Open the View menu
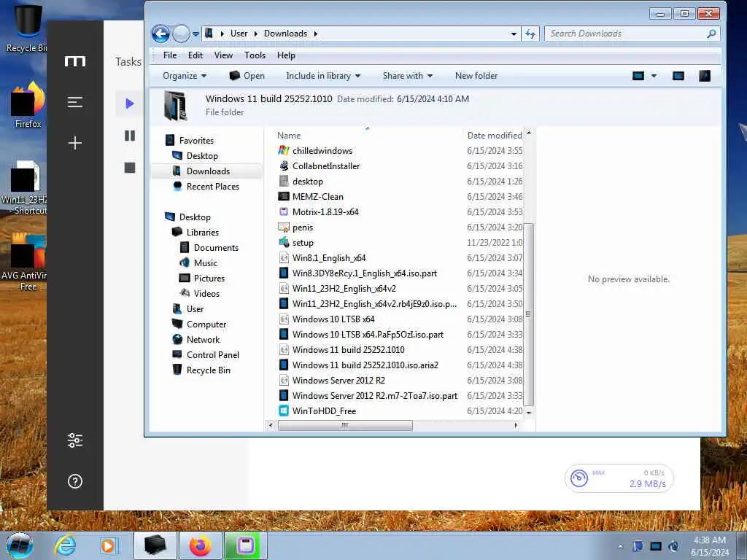This screenshot has width=747, height=560. [223, 55]
